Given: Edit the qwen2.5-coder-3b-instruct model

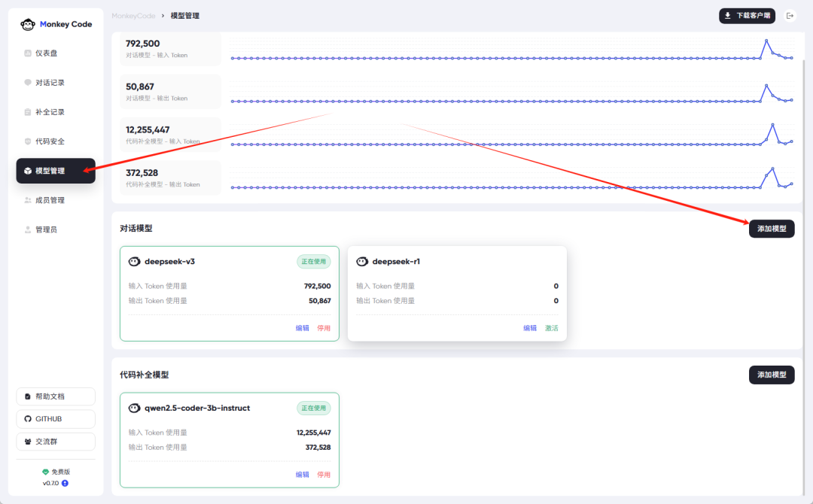Looking at the screenshot, I should point(303,475).
